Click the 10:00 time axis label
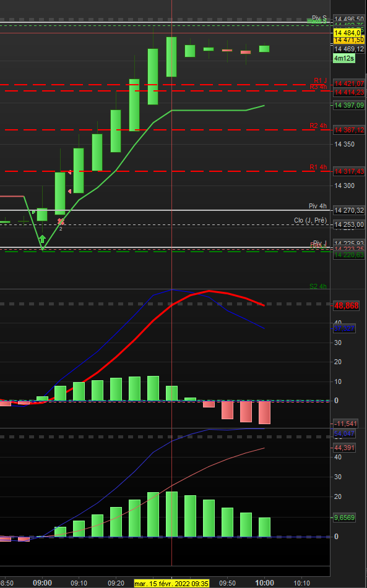The width and height of the screenshot is (367, 588). click(x=264, y=583)
